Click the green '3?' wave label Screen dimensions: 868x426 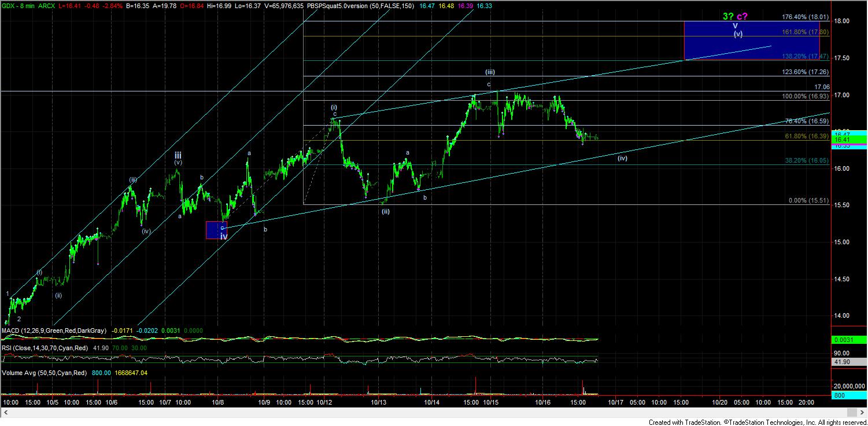[x=728, y=16]
